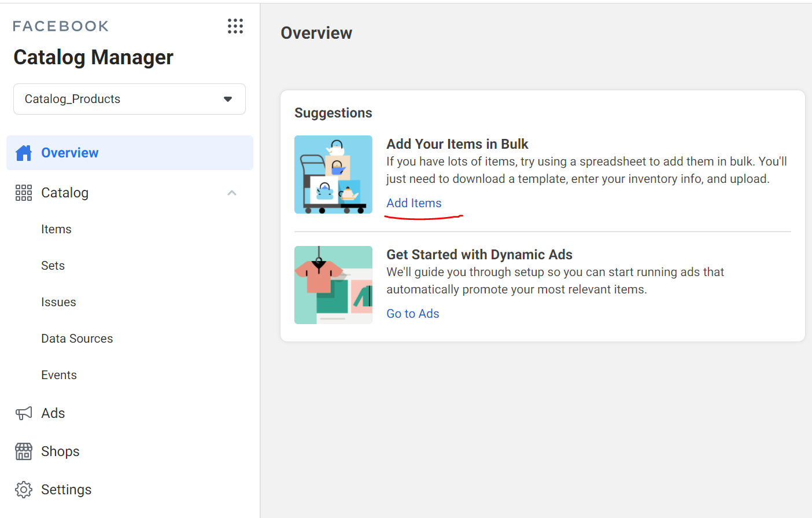Click the Add Your Items in Bulk heading
Screen dimensions: 812x518
(457, 144)
